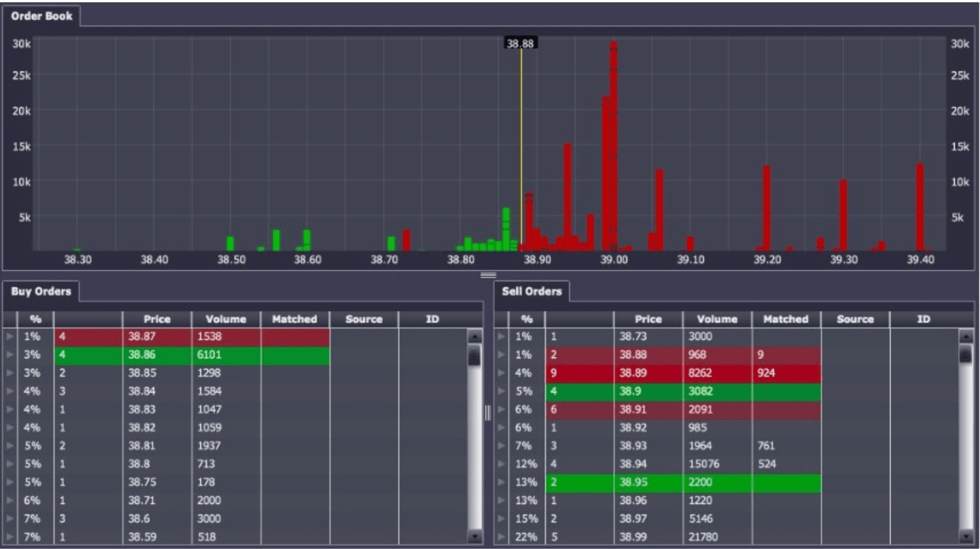
Task: Expand the 38.87 buy order row arrow
Action: 10,336
